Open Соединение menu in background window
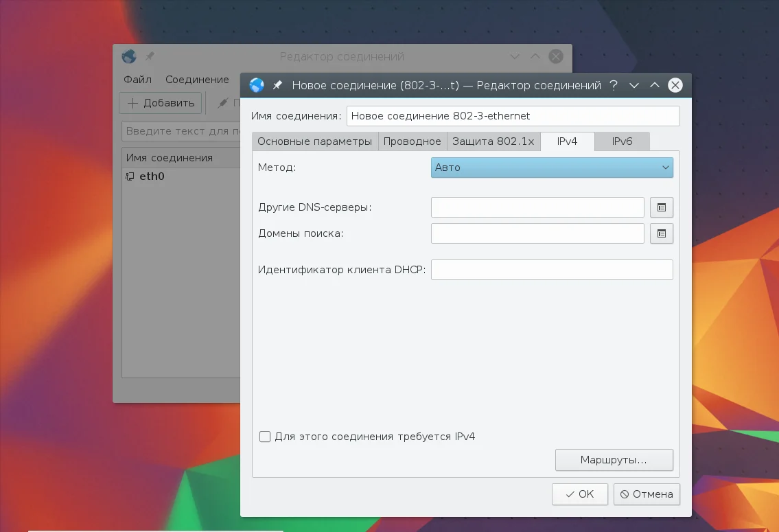This screenshot has width=779, height=532. [x=197, y=80]
